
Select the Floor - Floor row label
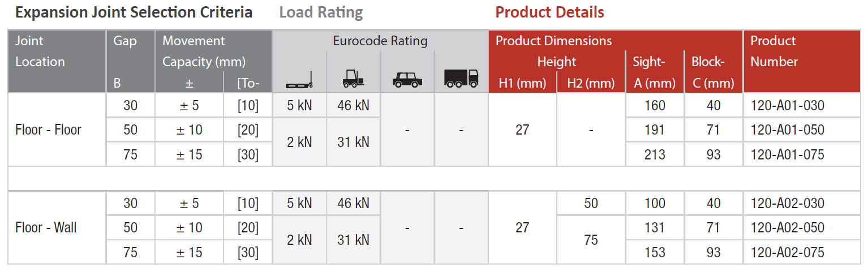point(48,130)
